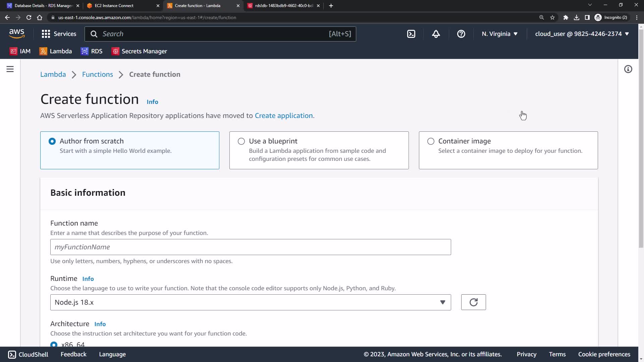This screenshot has height=362, width=644.
Task: Open the Services menu
Action: [x=59, y=34]
